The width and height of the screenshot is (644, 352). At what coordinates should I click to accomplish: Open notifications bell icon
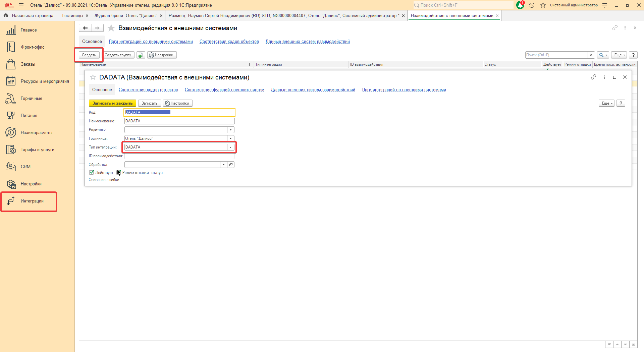[x=520, y=5]
